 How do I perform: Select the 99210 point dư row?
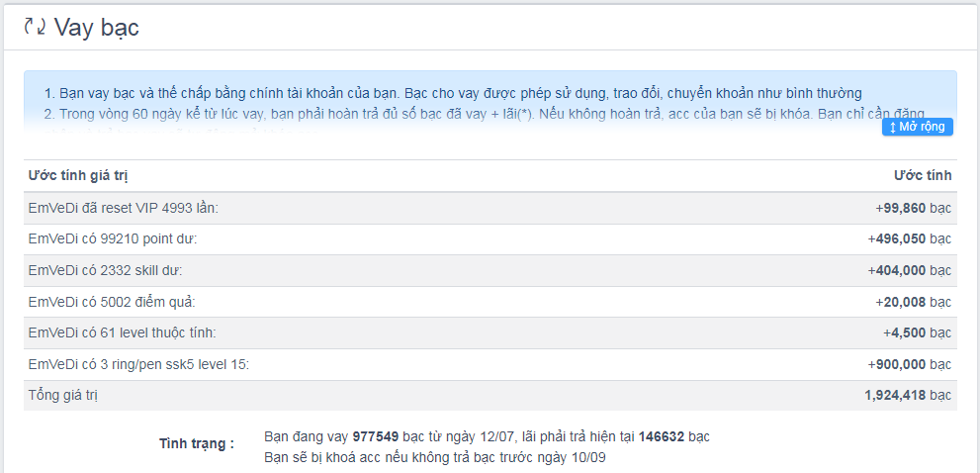119,239
